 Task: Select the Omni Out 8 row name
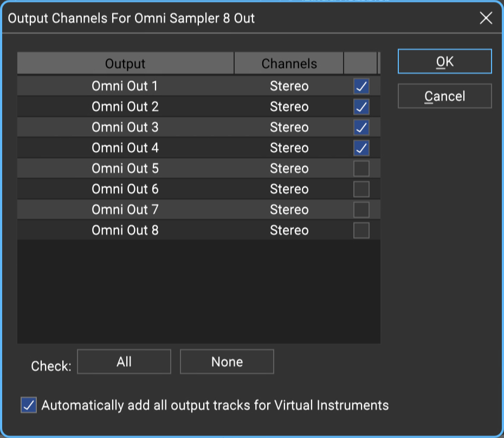coord(125,230)
